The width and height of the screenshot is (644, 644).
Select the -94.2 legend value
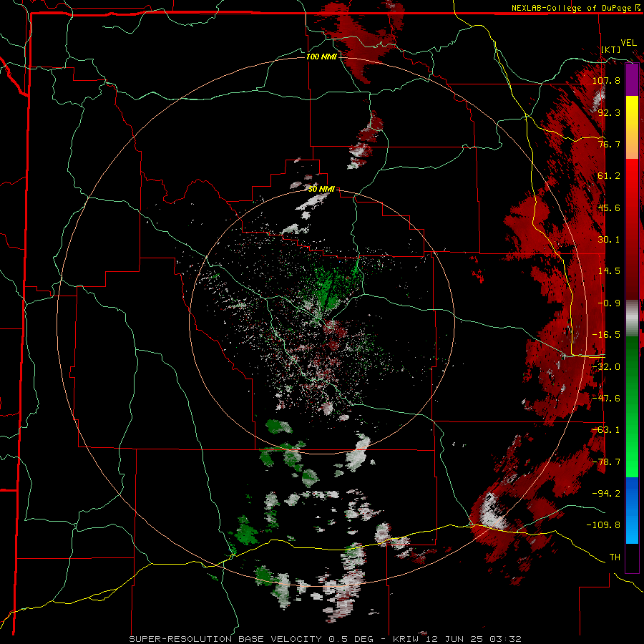606,494
